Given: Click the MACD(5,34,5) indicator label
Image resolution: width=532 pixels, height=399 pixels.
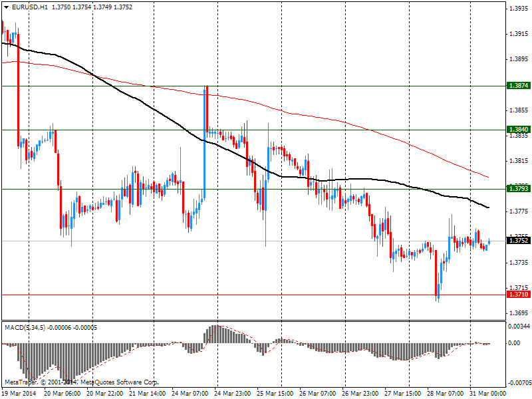Looking at the screenshot, I should (25, 328).
